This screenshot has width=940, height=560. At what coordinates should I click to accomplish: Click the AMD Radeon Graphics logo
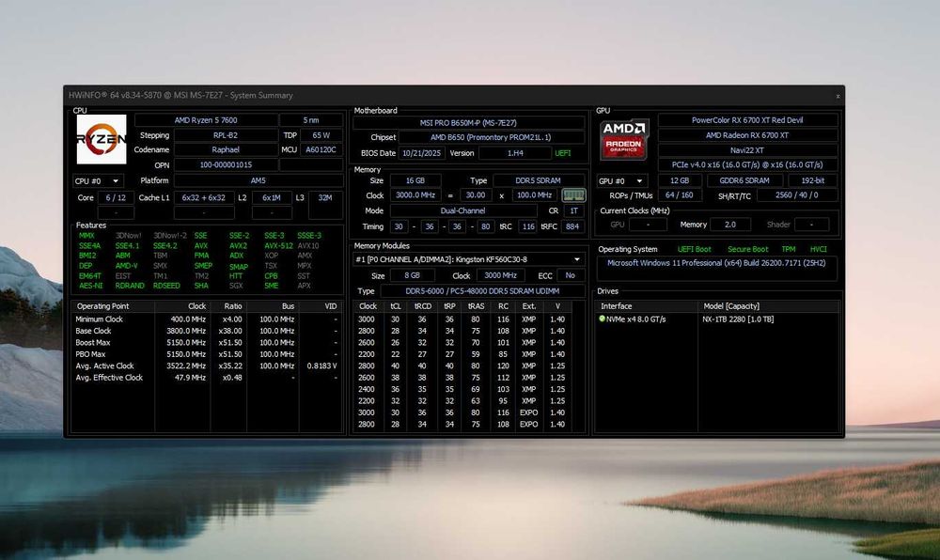(624, 140)
